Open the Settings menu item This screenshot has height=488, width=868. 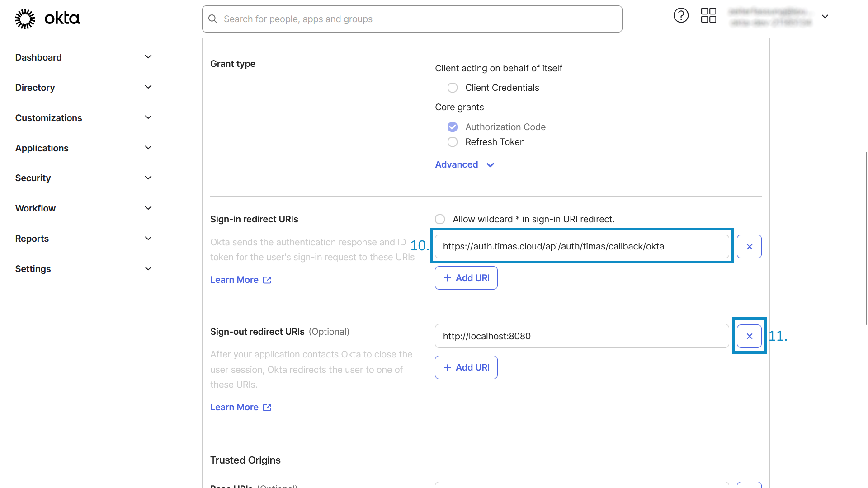[x=33, y=269]
